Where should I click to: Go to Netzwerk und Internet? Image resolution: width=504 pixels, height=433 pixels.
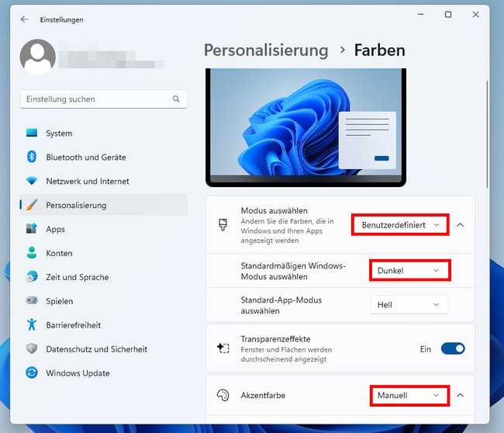coord(103,181)
